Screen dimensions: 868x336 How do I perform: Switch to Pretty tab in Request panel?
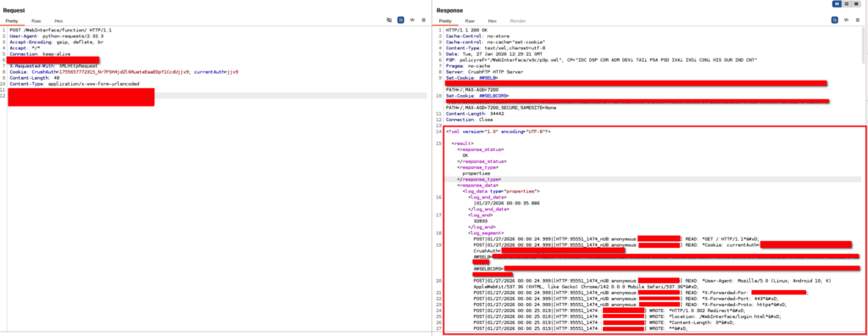[12, 20]
